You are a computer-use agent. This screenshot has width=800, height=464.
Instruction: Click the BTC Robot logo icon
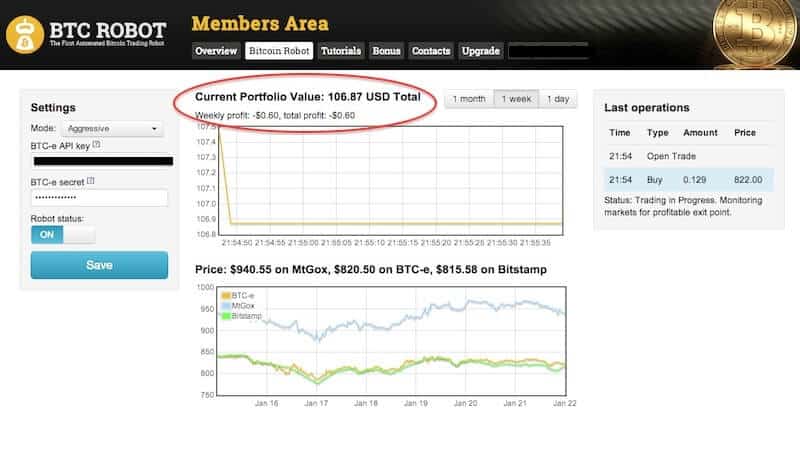tap(24, 35)
